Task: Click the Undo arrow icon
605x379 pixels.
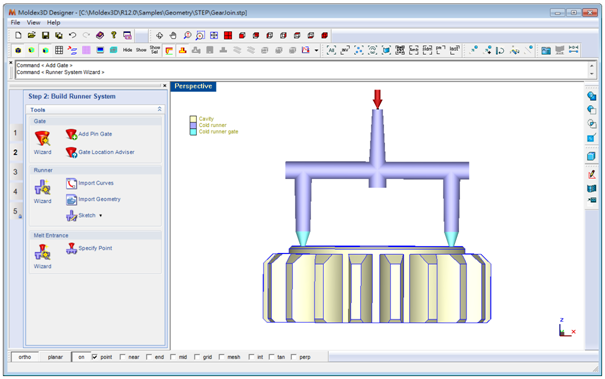Action: click(73, 36)
